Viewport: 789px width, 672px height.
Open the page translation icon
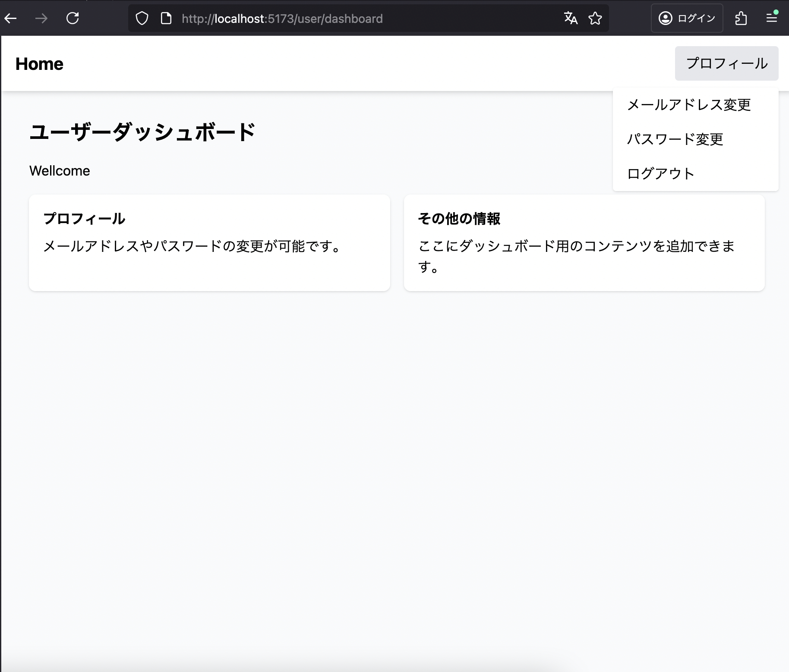(570, 18)
